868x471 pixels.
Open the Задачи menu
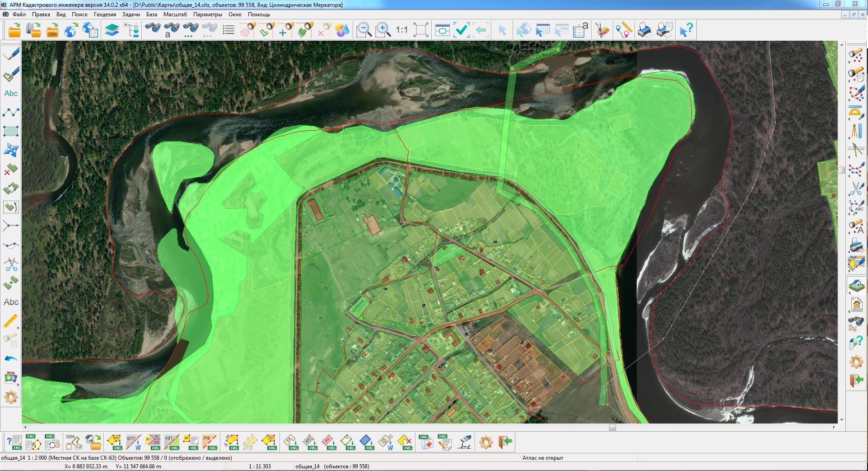(131, 14)
